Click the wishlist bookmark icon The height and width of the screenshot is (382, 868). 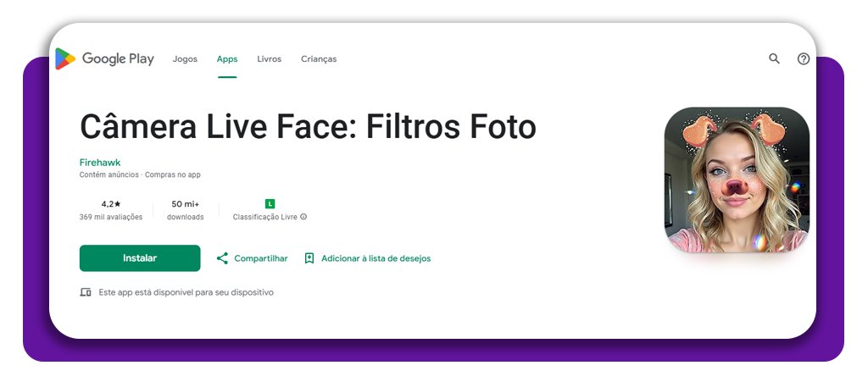(x=309, y=258)
